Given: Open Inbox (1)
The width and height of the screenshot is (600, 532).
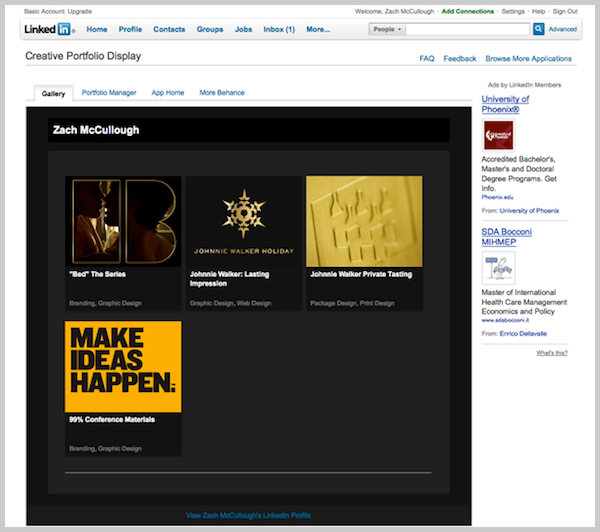Looking at the screenshot, I should (x=279, y=29).
